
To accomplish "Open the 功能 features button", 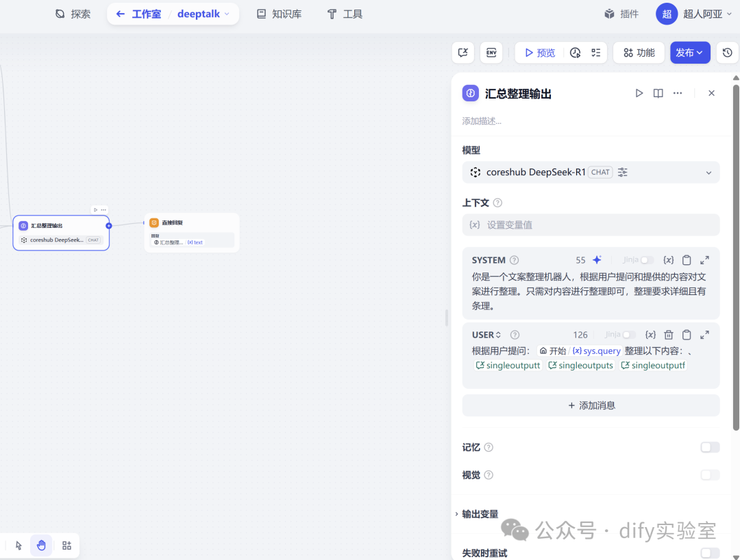I will (639, 52).
